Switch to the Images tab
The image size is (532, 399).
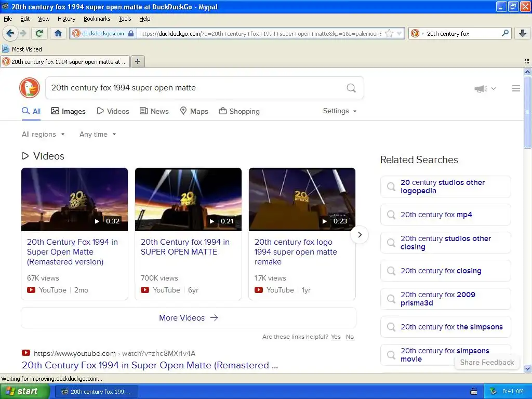(x=68, y=111)
